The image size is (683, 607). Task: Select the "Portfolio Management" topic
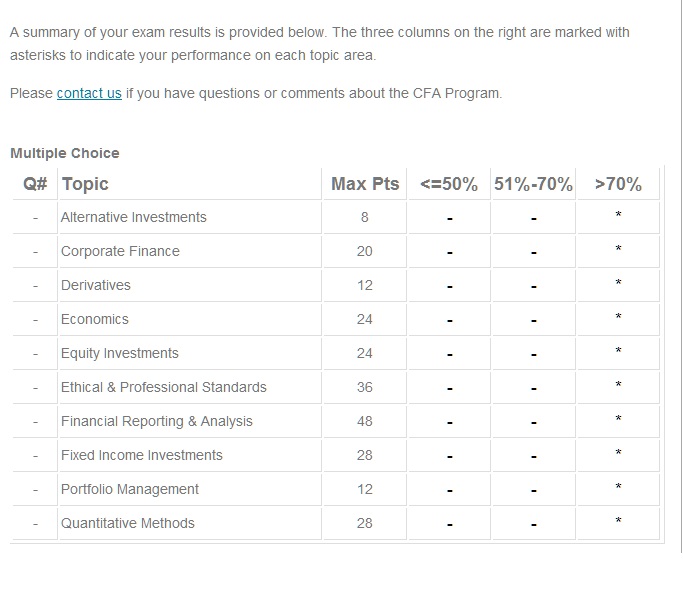coord(130,489)
